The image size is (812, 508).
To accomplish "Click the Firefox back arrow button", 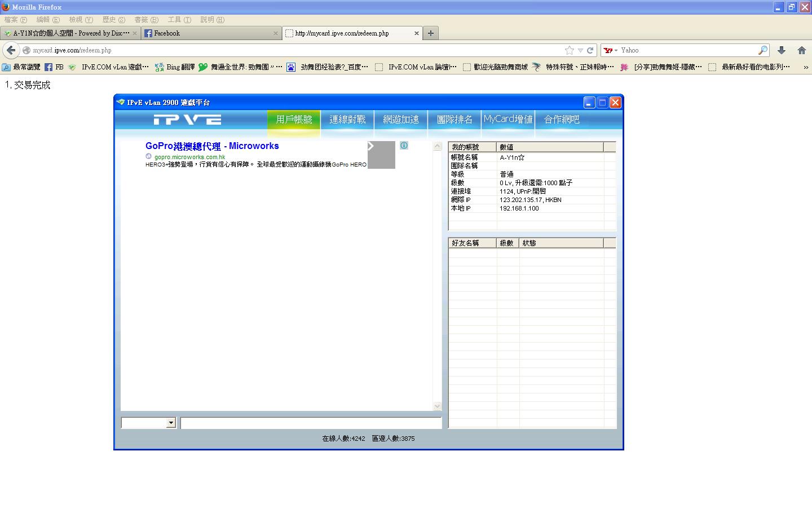I will (x=11, y=50).
